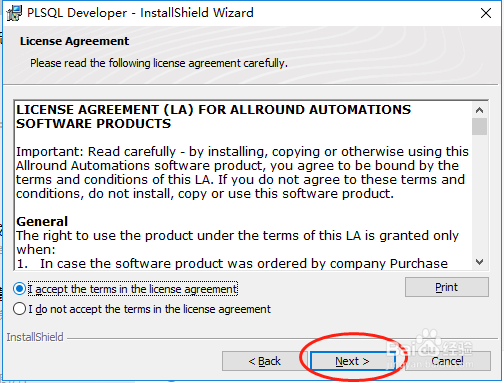Select the accept-terms radio circle
The width and height of the screenshot is (504, 383).
19,289
